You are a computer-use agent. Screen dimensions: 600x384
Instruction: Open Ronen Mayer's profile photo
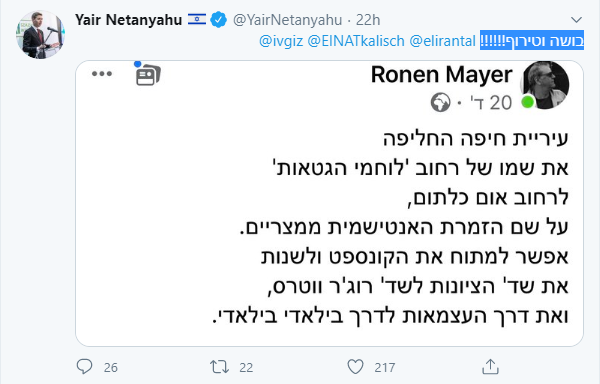click(x=544, y=85)
